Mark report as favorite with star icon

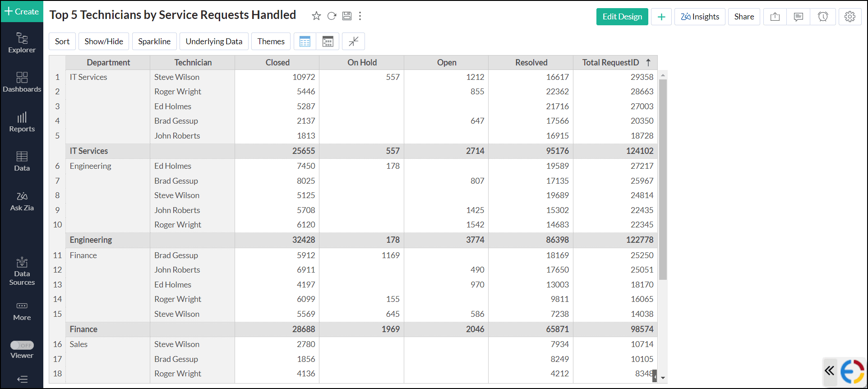pyautogui.click(x=316, y=16)
